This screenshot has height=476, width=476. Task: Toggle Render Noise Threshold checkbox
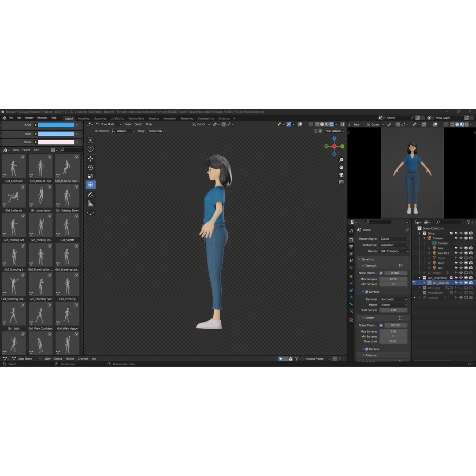381,325
